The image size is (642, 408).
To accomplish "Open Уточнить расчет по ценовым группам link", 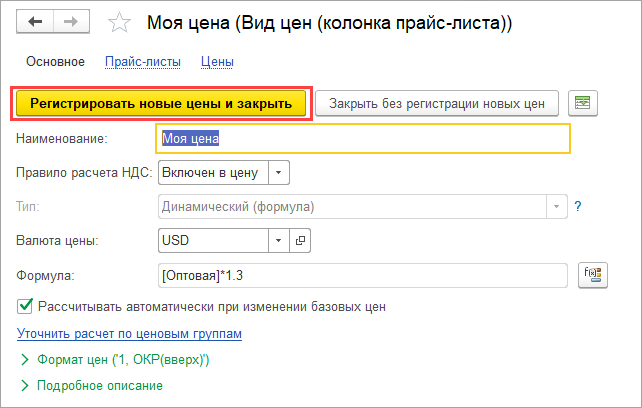I will [x=130, y=333].
